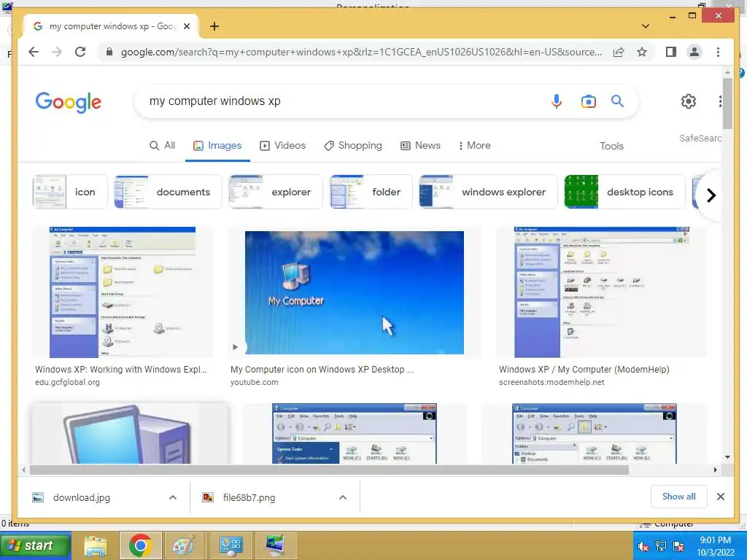The height and width of the screenshot is (560, 747).
Task: Click 'Windows XP: Working with Windows Expl...' title
Action: coord(120,370)
